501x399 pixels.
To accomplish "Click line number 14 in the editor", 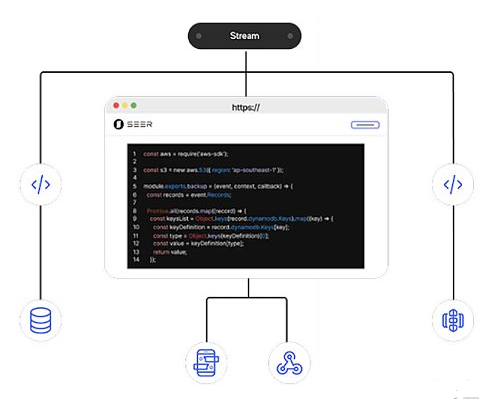I will point(136,260).
